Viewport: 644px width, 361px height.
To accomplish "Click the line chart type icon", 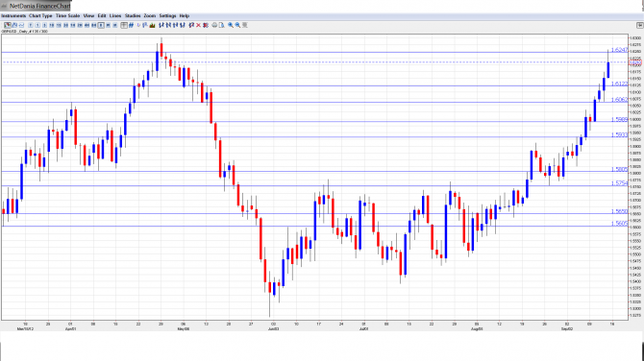I will pos(21,25).
